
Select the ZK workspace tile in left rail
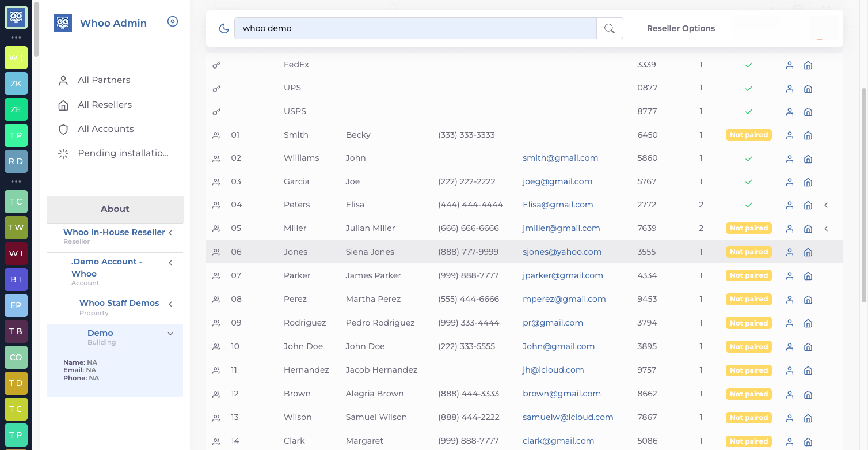coord(16,84)
